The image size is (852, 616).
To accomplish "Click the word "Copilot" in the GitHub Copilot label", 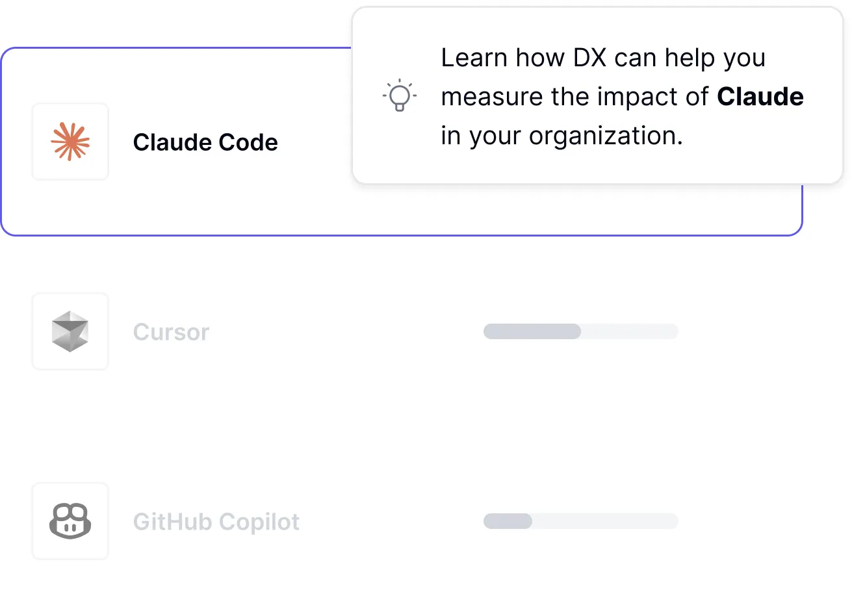I will coord(259,522).
